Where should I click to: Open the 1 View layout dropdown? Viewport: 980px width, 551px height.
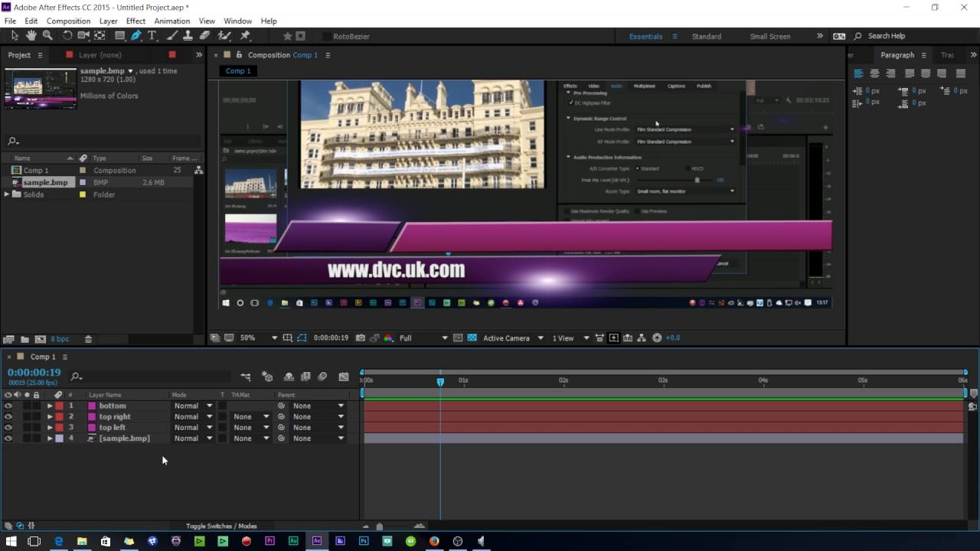570,337
